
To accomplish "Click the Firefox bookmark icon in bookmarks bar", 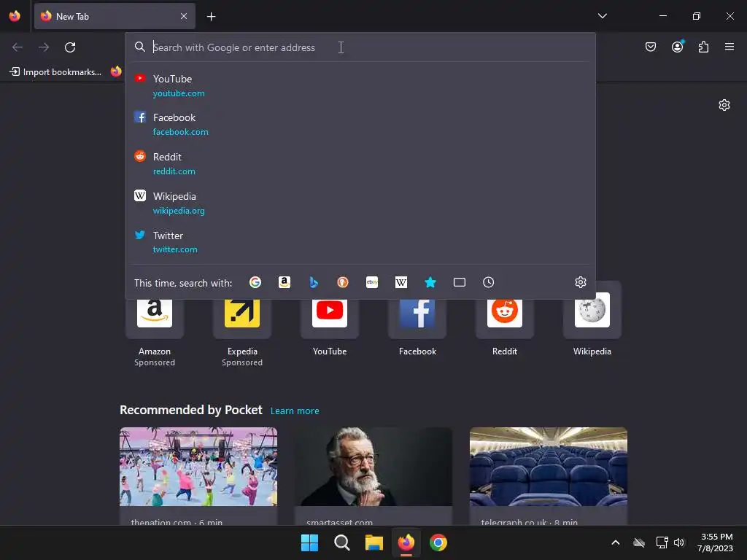I will 116,72.
